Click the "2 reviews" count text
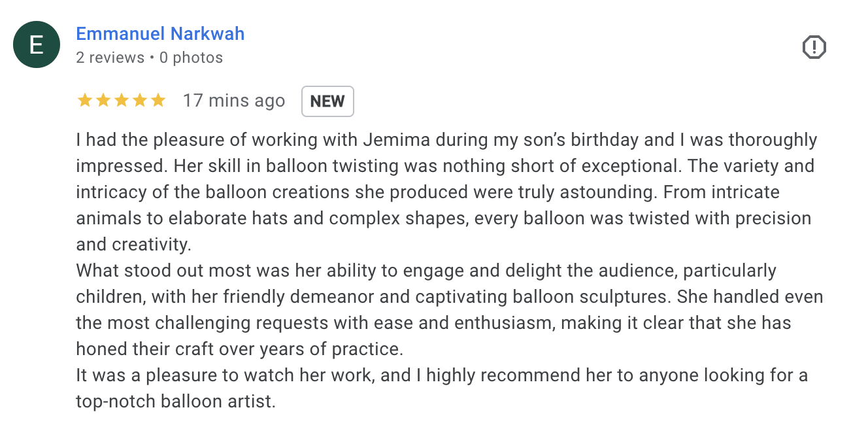The height and width of the screenshot is (429, 868). (x=110, y=58)
